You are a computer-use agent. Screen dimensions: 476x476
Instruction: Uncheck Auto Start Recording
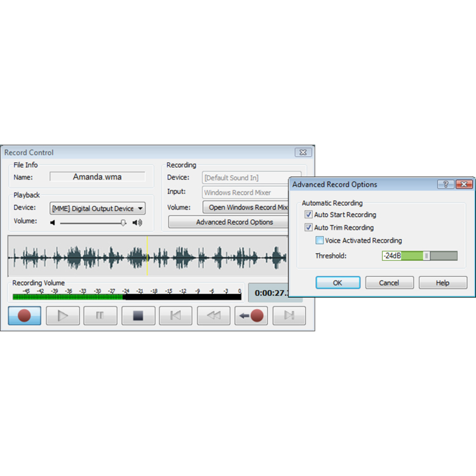click(x=308, y=215)
